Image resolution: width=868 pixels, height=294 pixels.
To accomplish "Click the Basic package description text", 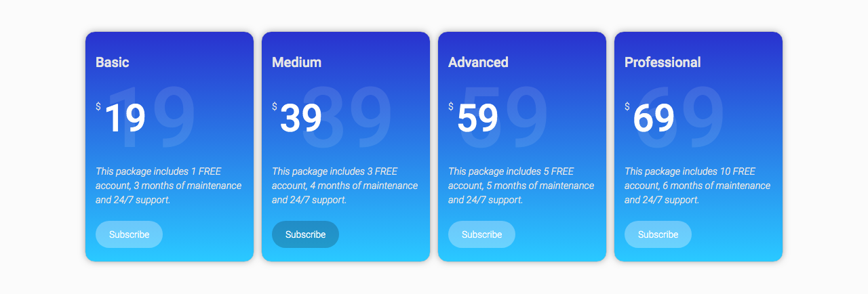I will click(168, 186).
